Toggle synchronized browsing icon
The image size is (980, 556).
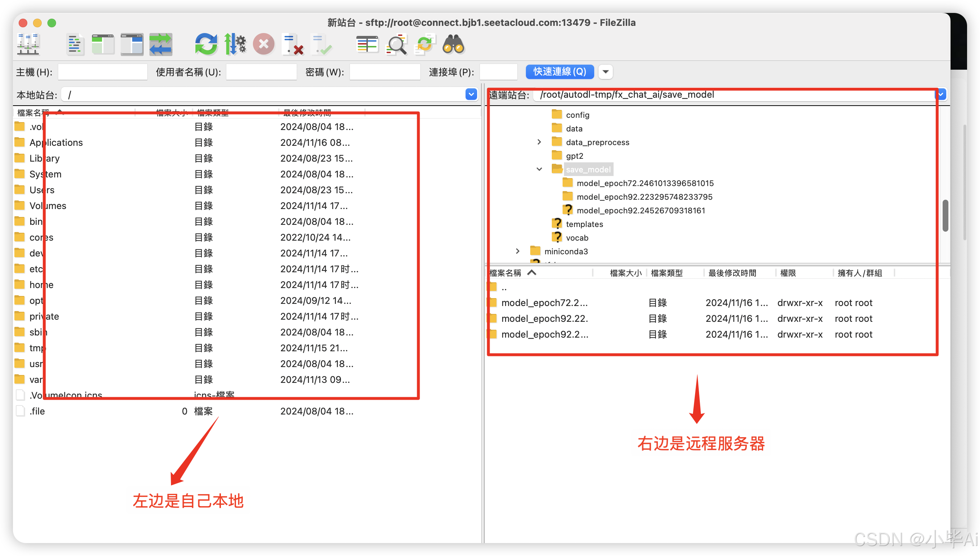(425, 45)
